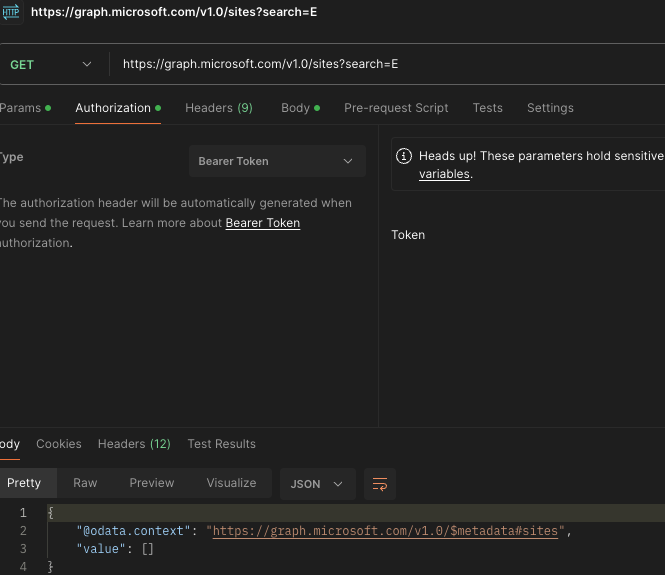The width and height of the screenshot is (665, 575).
Task: Open the GET method dropdown
Action: click(x=51, y=64)
